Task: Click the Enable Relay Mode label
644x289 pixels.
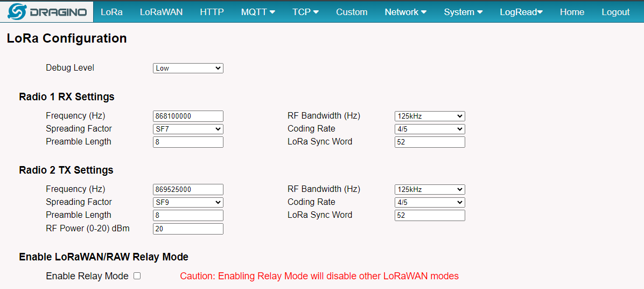Action: point(87,276)
